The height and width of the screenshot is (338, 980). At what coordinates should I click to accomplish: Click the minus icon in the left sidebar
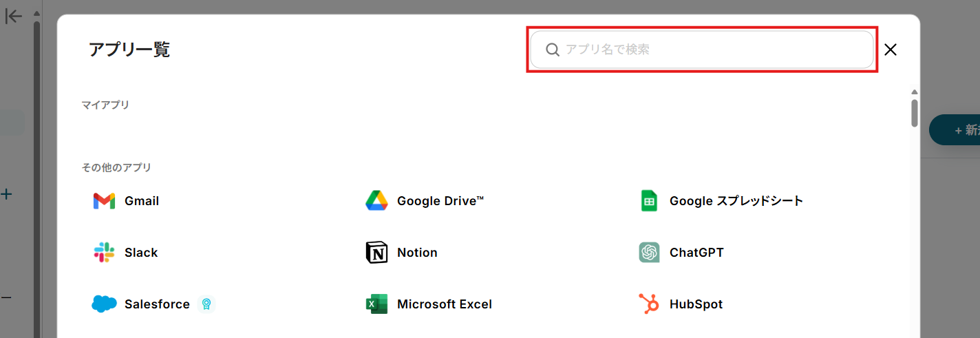[6, 297]
